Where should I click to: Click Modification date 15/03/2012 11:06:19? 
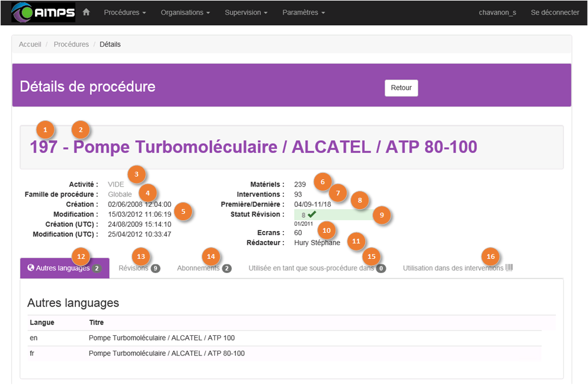coord(139,214)
